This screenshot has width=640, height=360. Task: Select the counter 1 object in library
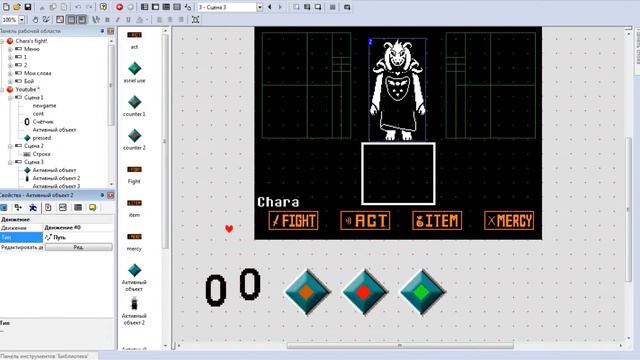pyautogui.click(x=134, y=106)
